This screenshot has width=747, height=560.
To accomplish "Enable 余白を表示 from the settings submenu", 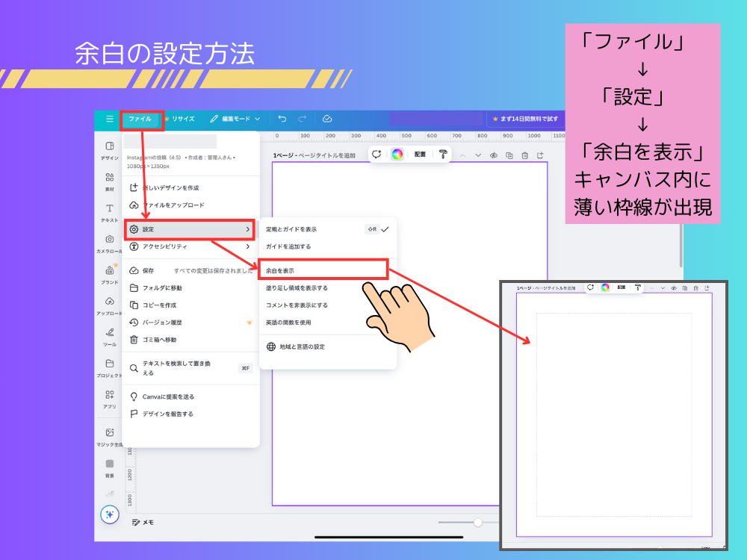I will [x=320, y=270].
